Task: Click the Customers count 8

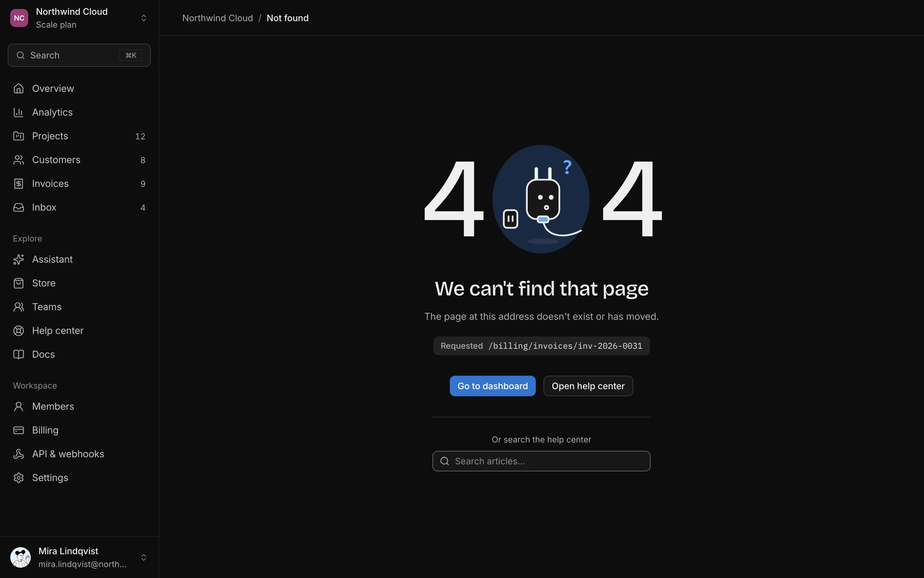Action: coord(143,160)
